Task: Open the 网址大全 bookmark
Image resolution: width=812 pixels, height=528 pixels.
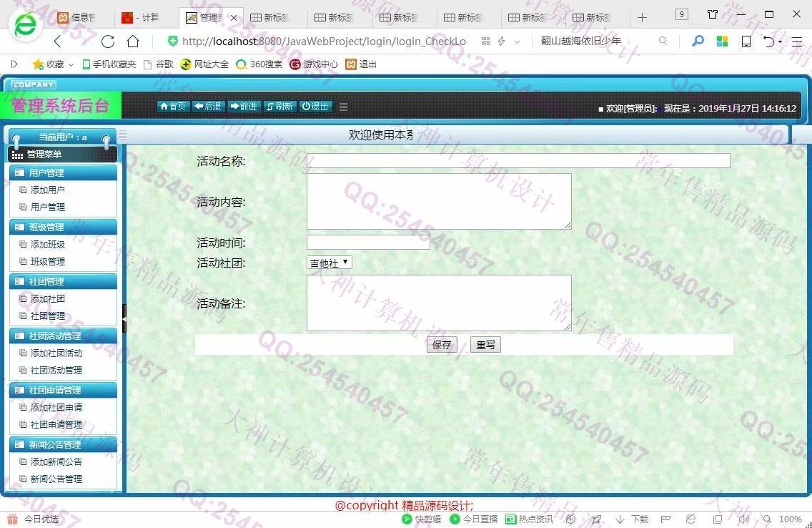Action: pos(204,64)
